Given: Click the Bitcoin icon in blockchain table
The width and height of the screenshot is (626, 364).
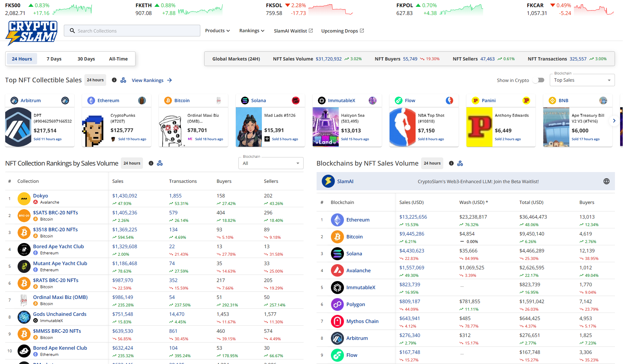Looking at the screenshot, I should 337,237.
